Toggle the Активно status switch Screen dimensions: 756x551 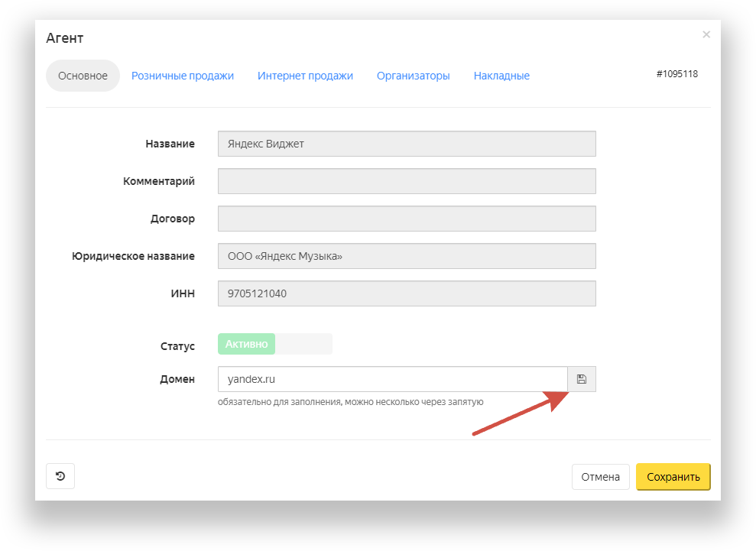[275, 344]
